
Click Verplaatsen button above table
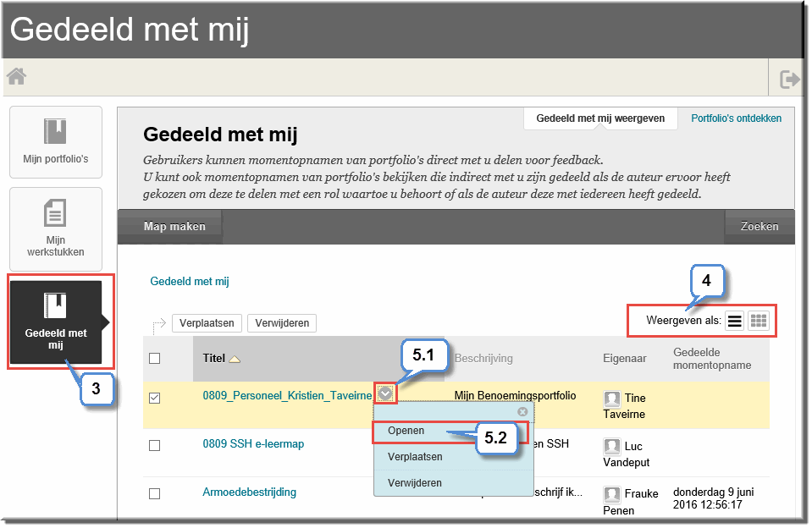[x=207, y=323]
